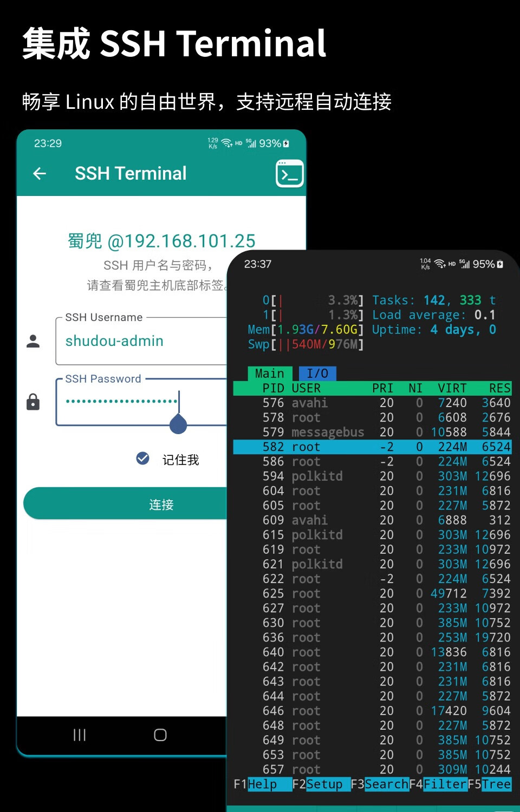Click the SSH Username input field
520x812 pixels.
pyautogui.click(x=141, y=341)
